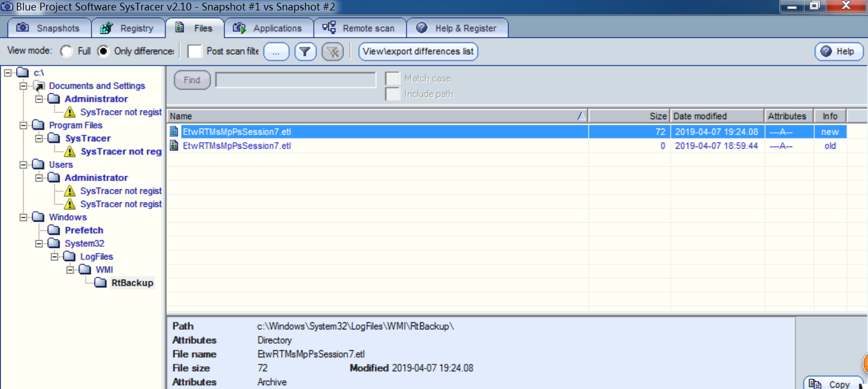Enable the Match case checkbox
The width and height of the screenshot is (868, 389).
point(392,78)
